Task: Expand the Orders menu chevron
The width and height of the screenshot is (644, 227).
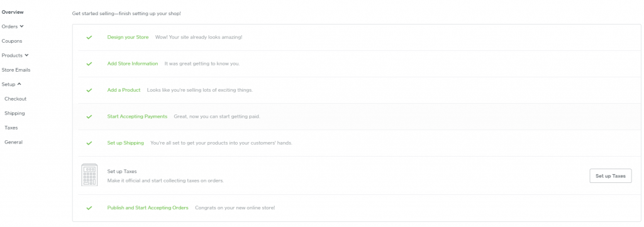Action: point(22,26)
